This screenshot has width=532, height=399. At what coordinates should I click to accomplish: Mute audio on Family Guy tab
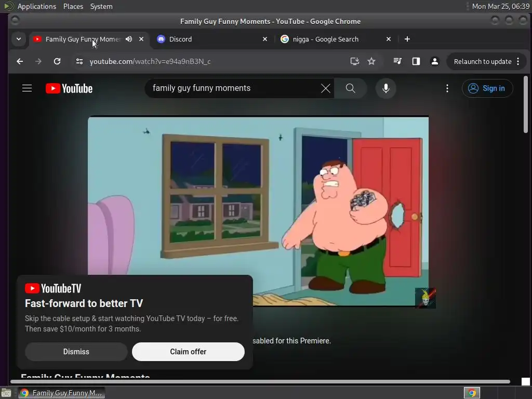(x=129, y=39)
